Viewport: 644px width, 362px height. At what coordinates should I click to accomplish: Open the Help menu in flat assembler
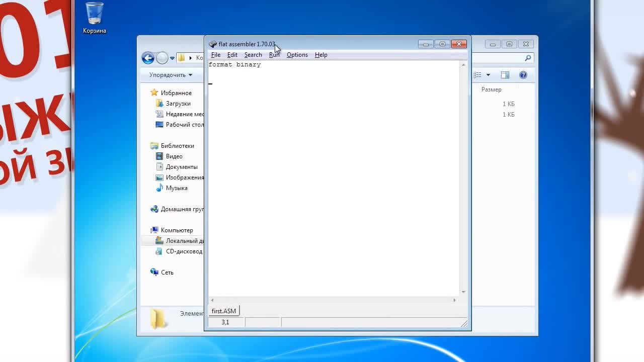321,55
